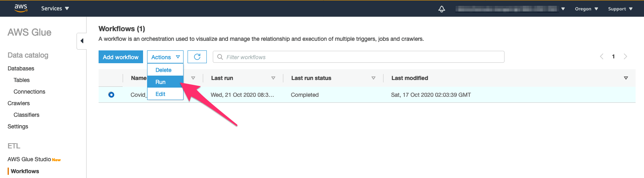Open the AWS logo home link
Image resolution: width=644 pixels, height=178 pixels.
(21, 8)
